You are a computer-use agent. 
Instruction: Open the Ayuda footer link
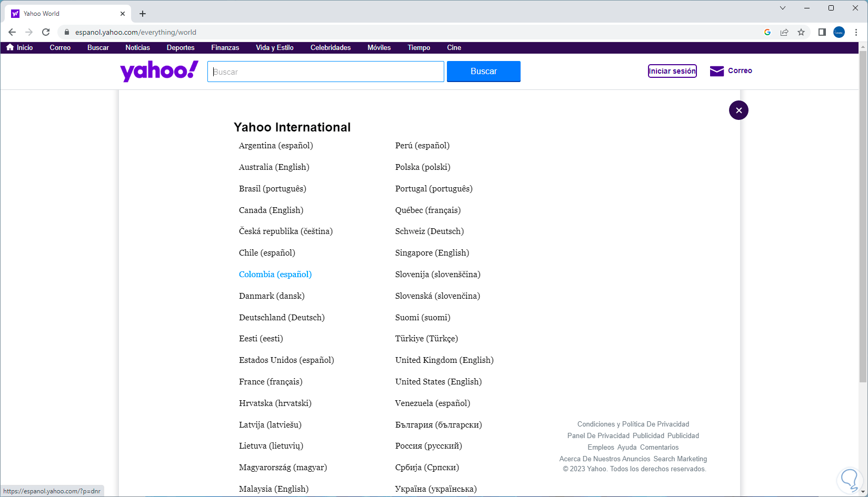pos(627,448)
